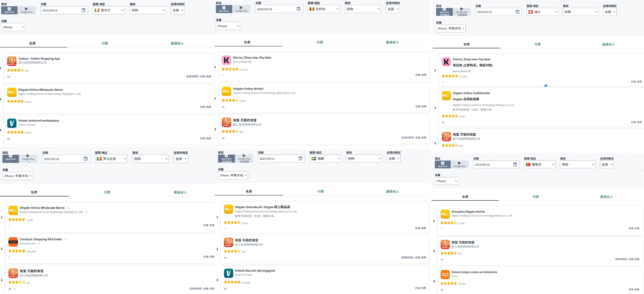Viewport: 644px width, 294px height.
Task: Click Taobao app icon in Belgium panel
Action: (x=226, y=122)
